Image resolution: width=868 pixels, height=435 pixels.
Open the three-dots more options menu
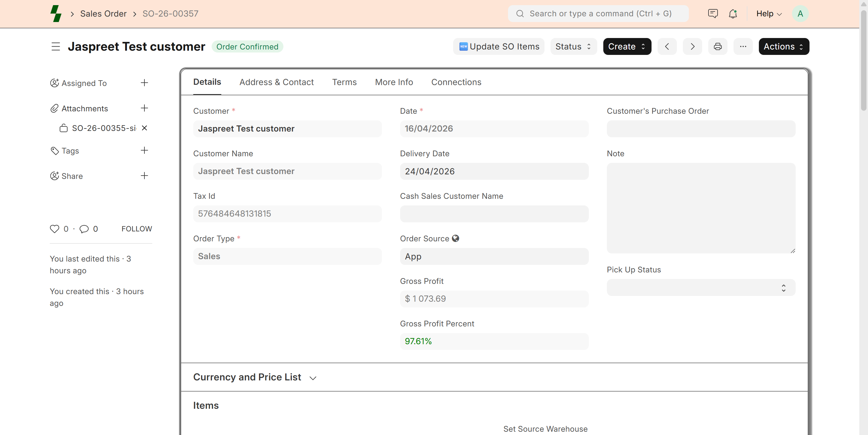(x=743, y=46)
